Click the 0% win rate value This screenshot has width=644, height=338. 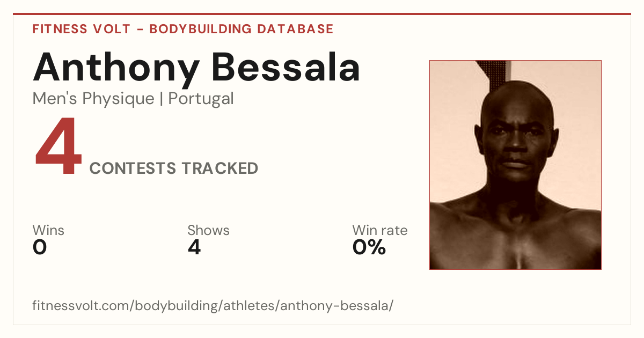(x=369, y=247)
